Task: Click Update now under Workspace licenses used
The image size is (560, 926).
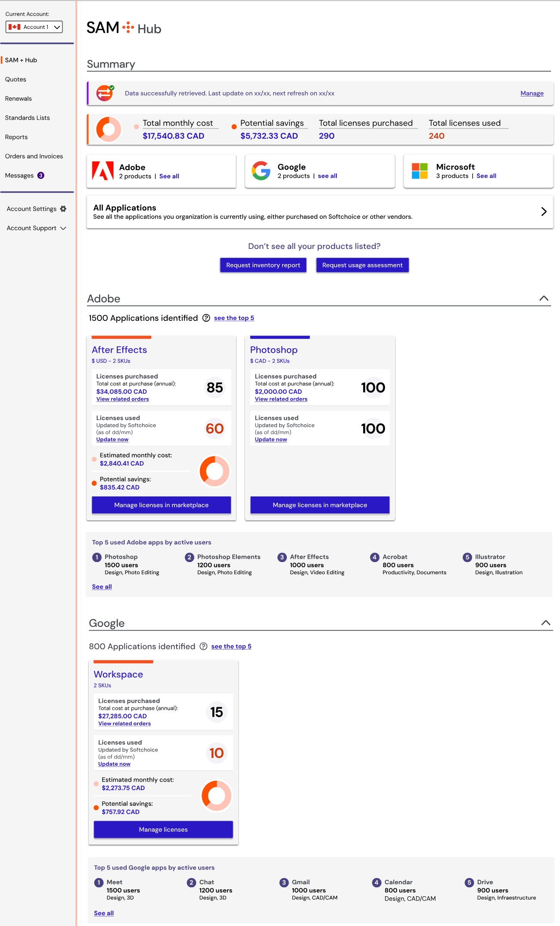Action: pos(114,764)
